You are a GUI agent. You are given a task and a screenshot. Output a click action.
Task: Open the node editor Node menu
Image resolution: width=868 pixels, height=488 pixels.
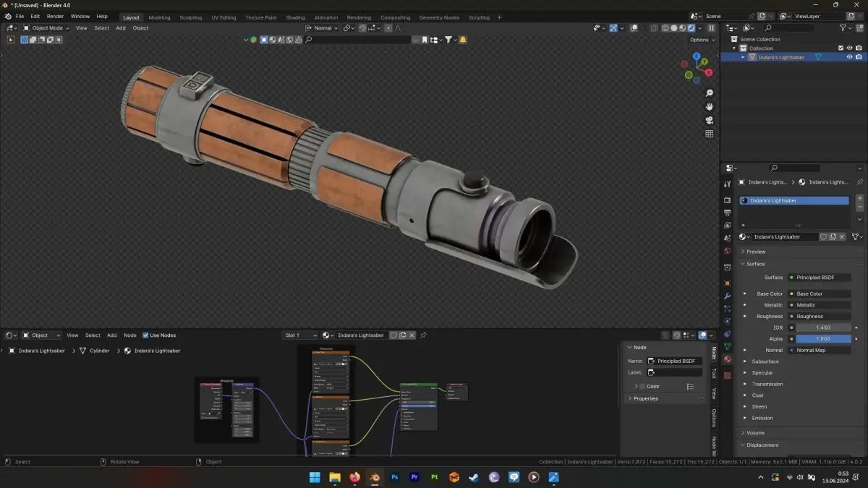[130, 335]
